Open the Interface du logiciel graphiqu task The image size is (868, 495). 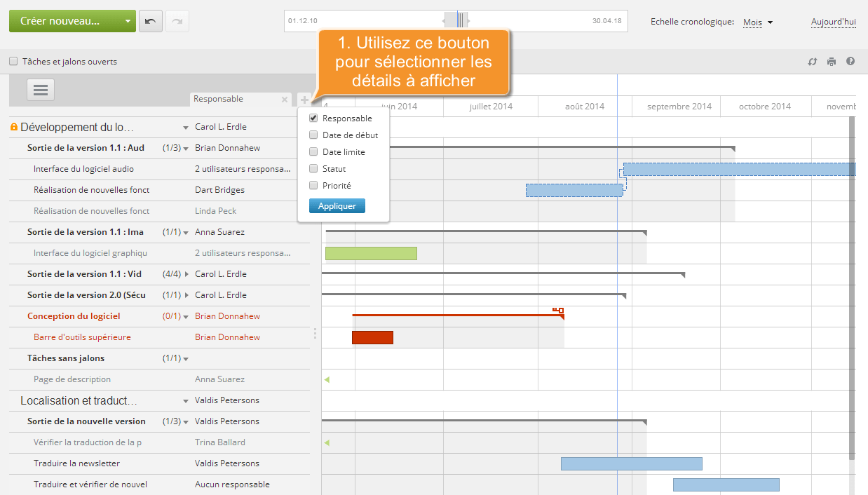[90, 253]
